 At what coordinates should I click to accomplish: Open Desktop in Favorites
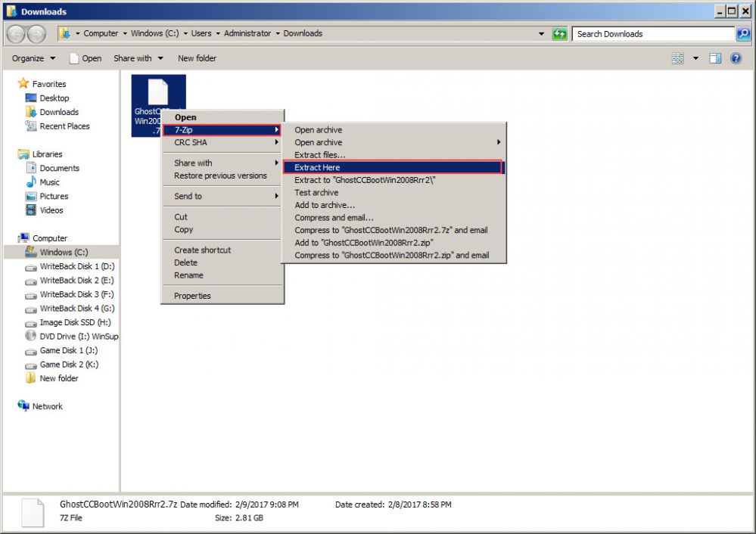(54, 98)
